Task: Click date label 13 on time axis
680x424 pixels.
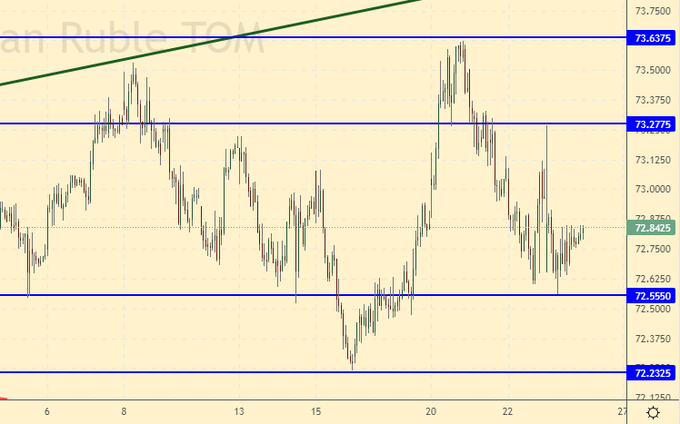Action: 240,411
